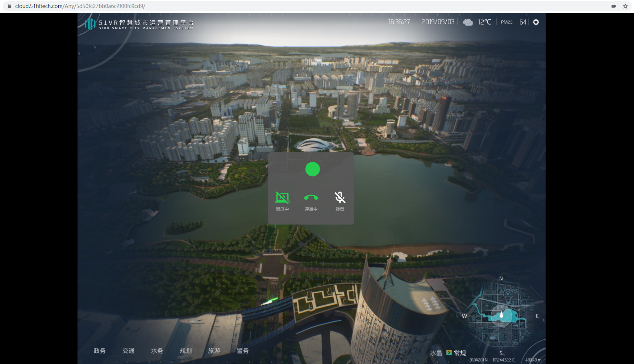Viewport: 634px width, 364px height.
Task: Click the site security lock icon
Action: coord(9,6)
